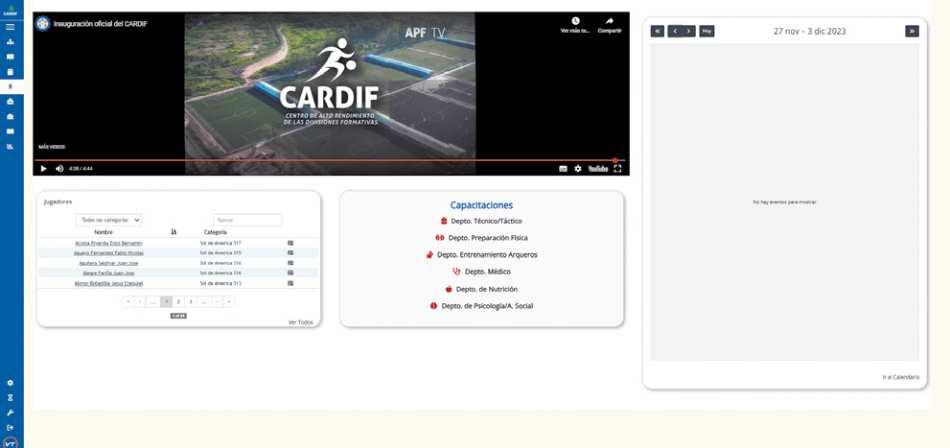
Task: Click MÁS VIDEOS in the player
Action: [51, 147]
